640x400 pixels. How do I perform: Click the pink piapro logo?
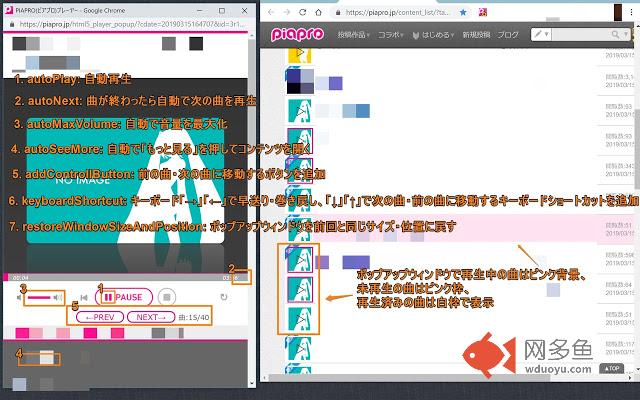[x=298, y=34]
